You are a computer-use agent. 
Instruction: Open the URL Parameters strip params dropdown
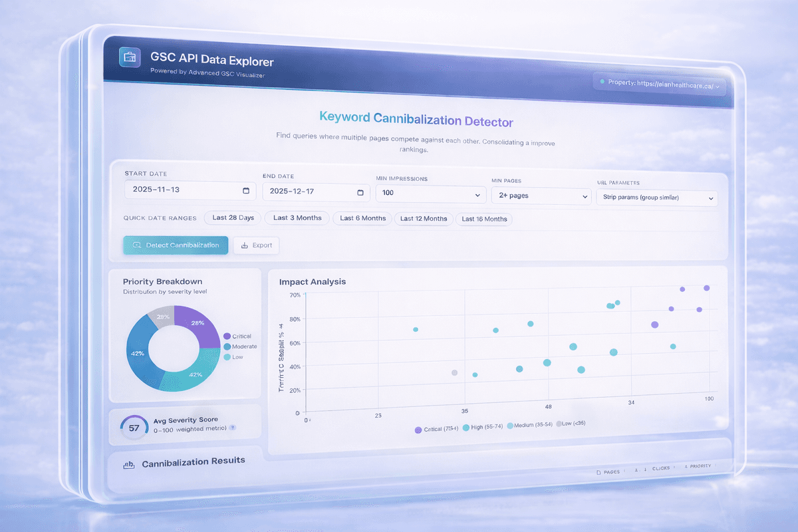pos(656,198)
